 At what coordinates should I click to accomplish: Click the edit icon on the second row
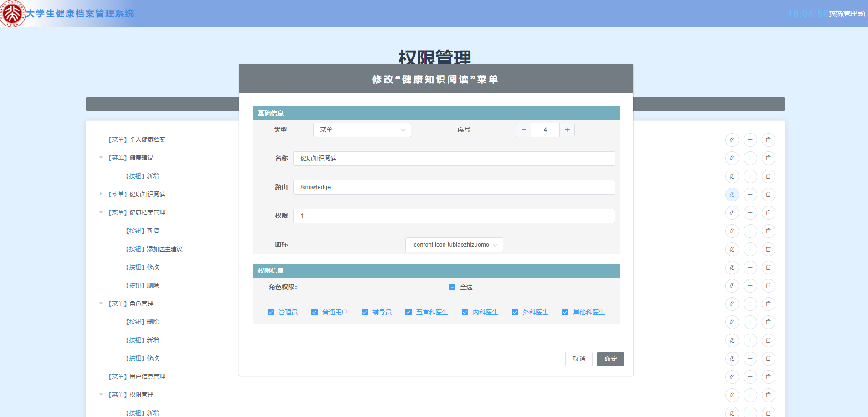click(x=732, y=158)
